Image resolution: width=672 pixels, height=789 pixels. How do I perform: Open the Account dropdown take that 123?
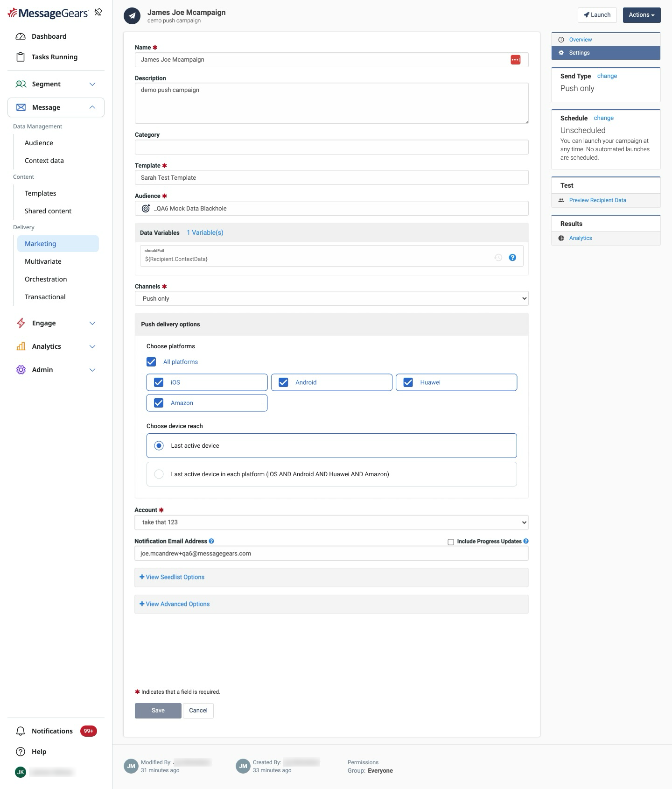(331, 522)
